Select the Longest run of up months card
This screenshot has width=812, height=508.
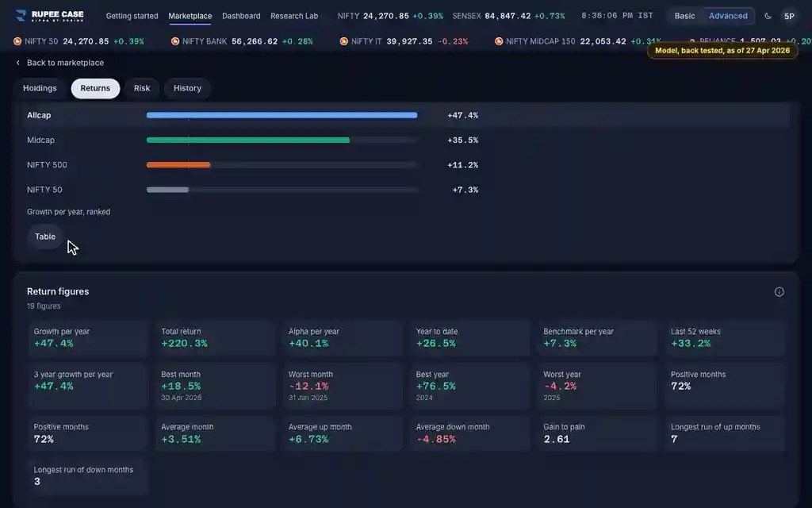pyautogui.click(x=725, y=434)
